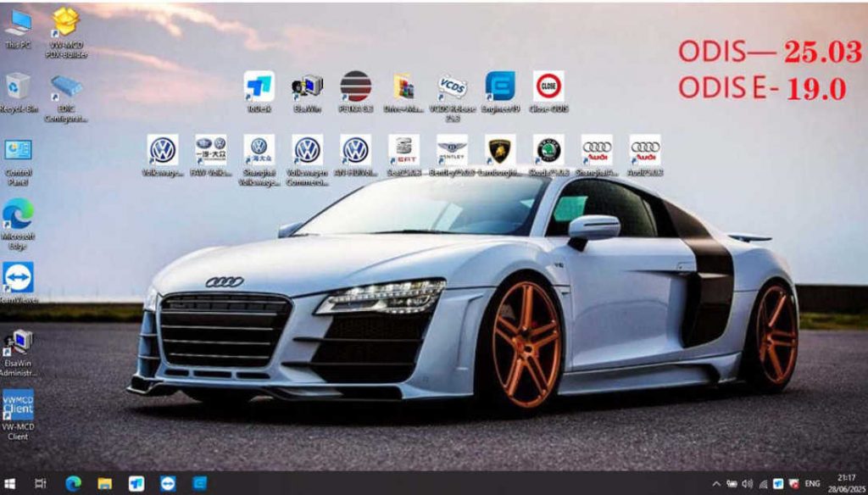
Task: Open the Skoda ODIS shortcut
Action: tap(548, 151)
